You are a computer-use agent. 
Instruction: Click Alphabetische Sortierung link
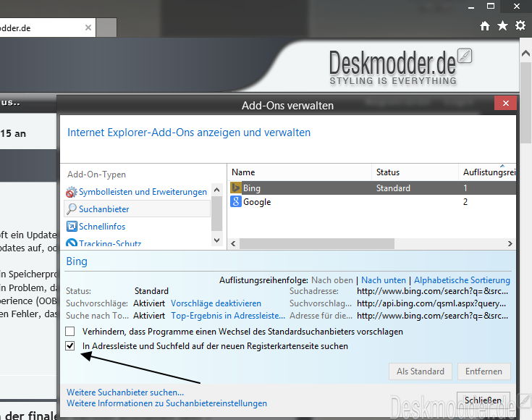462,280
